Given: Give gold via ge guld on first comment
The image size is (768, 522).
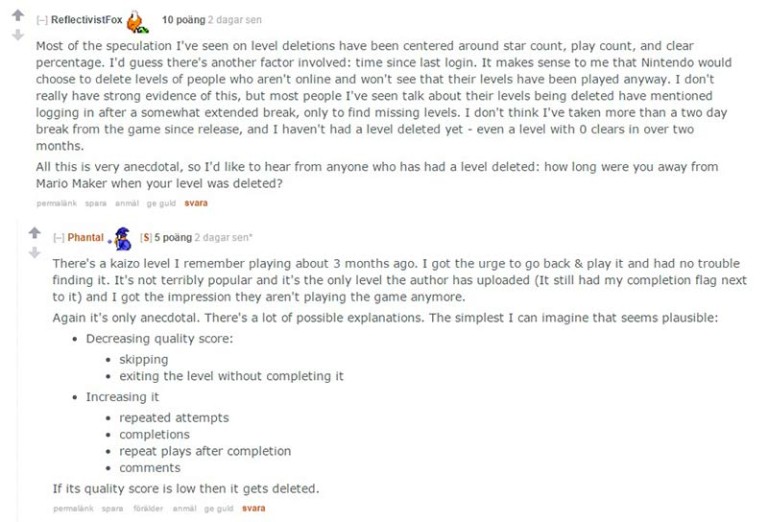Looking at the screenshot, I should (x=161, y=203).
